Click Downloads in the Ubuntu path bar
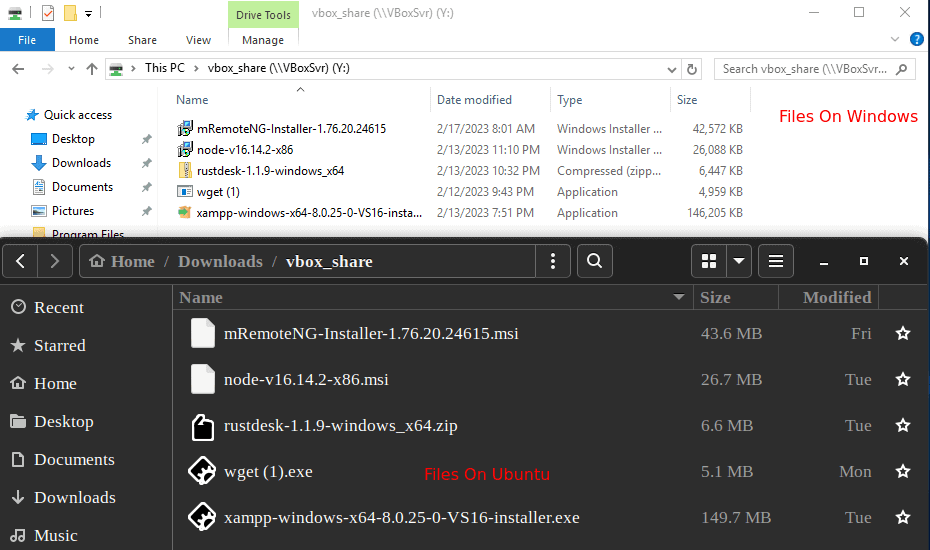The width and height of the screenshot is (930, 550). [x=220, y=261]
